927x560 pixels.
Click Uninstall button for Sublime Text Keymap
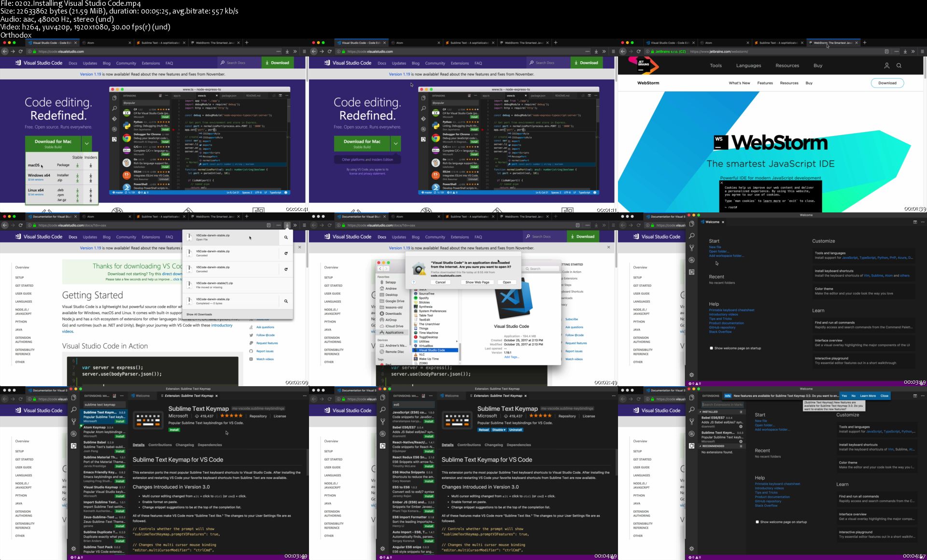tap(515, 430)
